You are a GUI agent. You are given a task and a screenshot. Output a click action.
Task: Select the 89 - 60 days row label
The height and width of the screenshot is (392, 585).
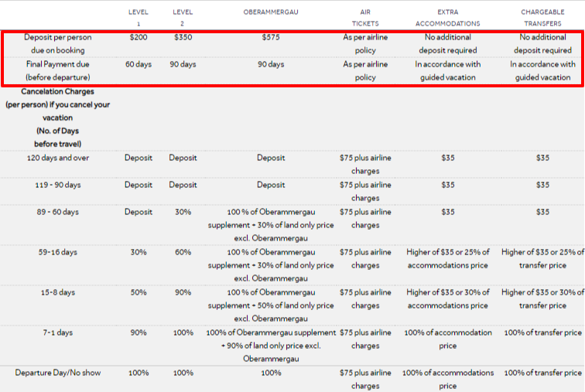(x=58, y=212)
